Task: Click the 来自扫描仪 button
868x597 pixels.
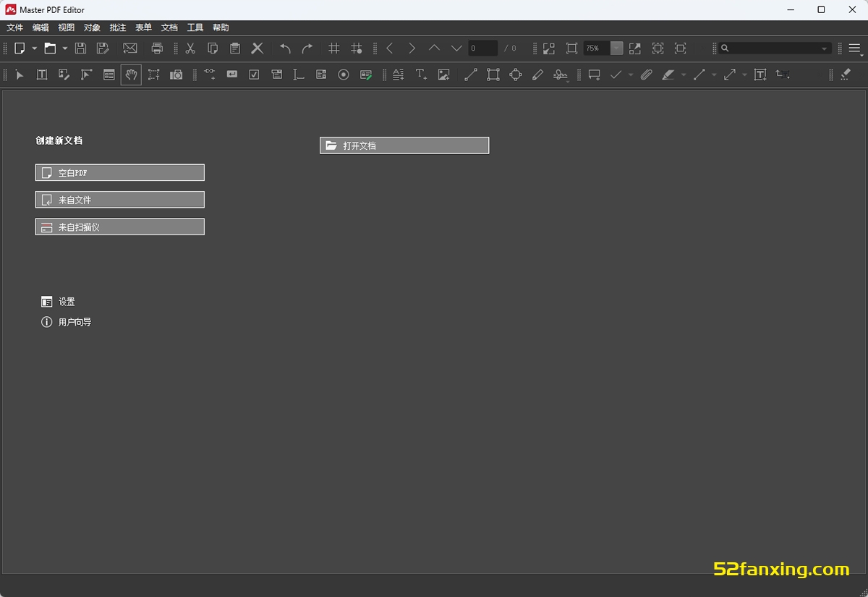Action: [120, 226]
